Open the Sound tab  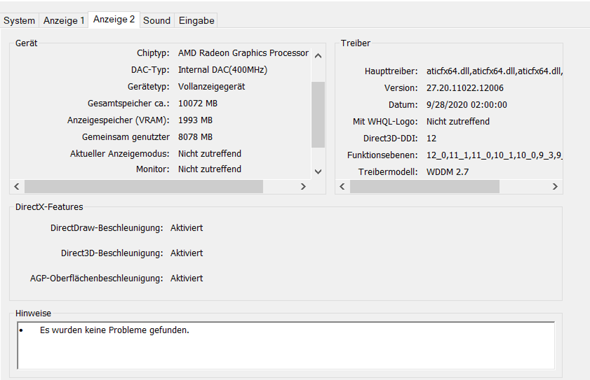(157, 20)
